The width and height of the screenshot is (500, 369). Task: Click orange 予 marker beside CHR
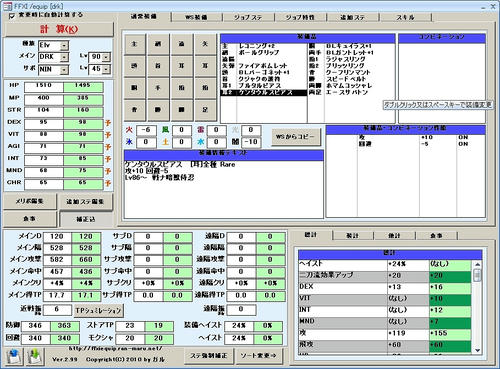(108, 183)
